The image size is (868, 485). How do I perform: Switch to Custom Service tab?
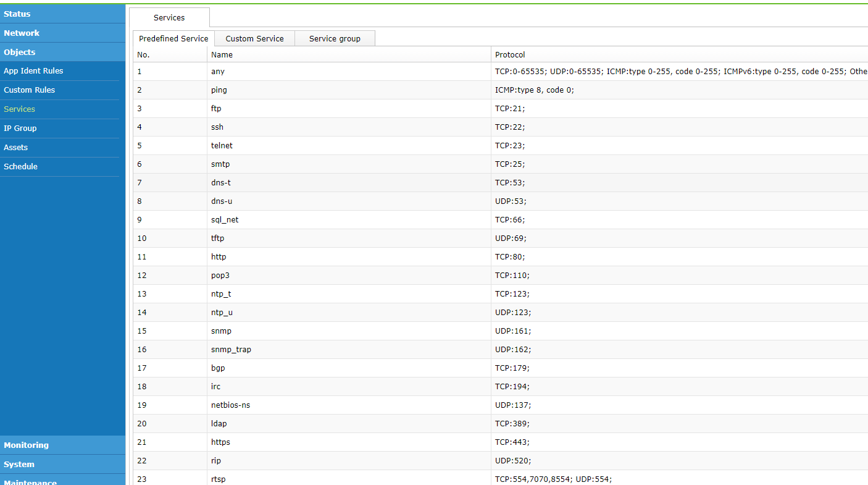pyautogui.click(x=254, y=38)
